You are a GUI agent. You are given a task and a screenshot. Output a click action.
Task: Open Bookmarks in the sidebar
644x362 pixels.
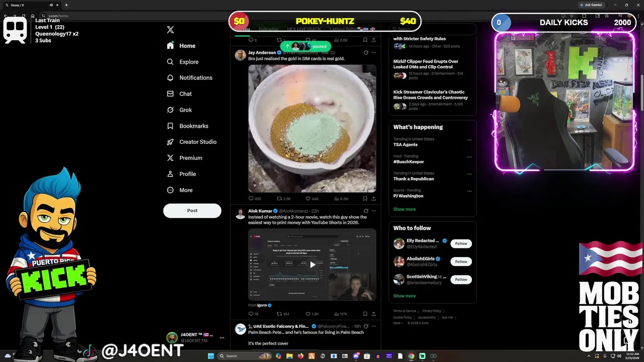(187, 126)
